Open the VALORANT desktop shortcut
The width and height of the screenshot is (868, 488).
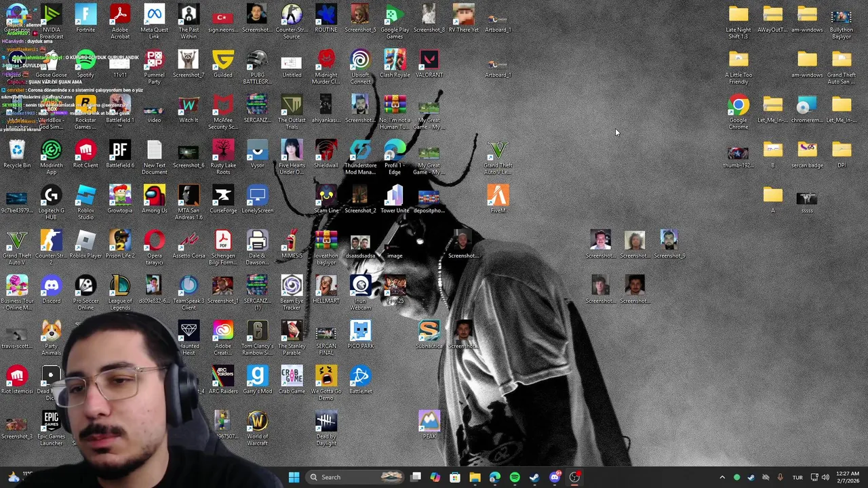click(x=429, y=63)
